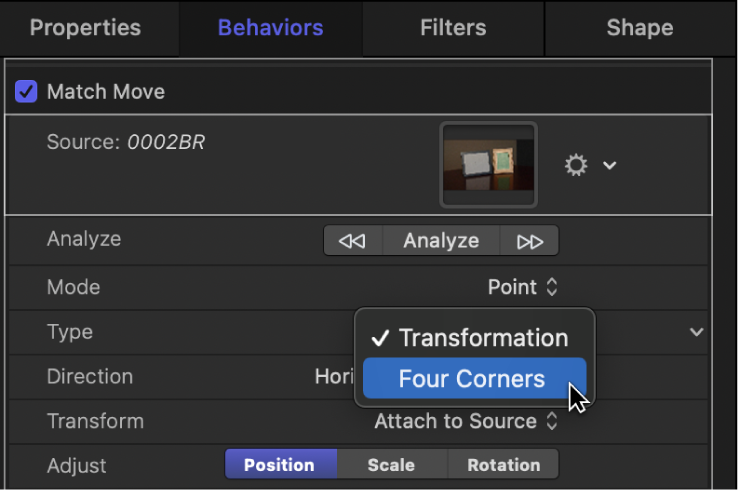Toggle the Scale adjust button

[392, 465]
